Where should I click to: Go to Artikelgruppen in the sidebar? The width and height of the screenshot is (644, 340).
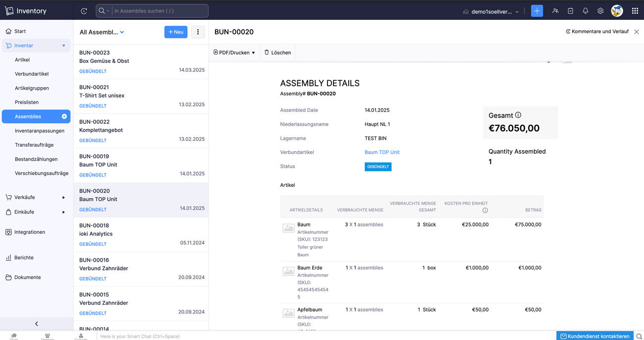point(32,88)
